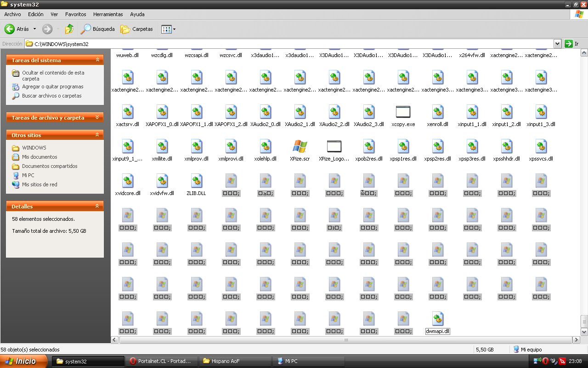Screen dimensions: 588x368
Task: Toggle the Carpetas folder pane
Action: tap(136, 29)
